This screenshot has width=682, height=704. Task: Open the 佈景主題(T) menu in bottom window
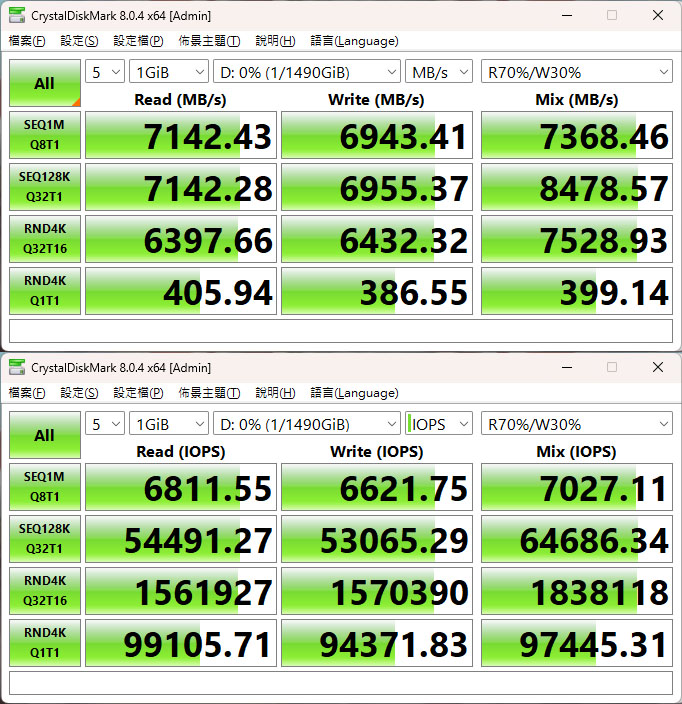pyautogui.click(x=209, y=393)
